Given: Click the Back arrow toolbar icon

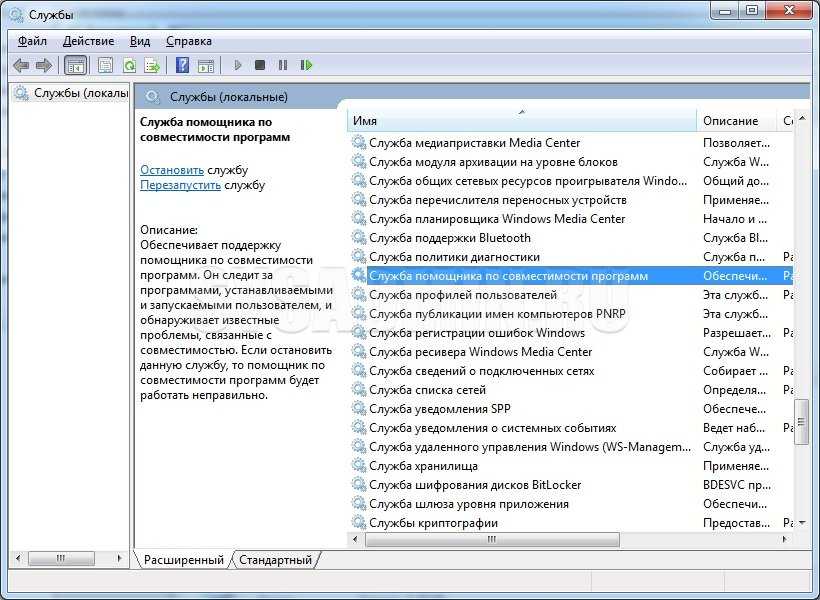Looking at the screenshot, I should 21,65.
